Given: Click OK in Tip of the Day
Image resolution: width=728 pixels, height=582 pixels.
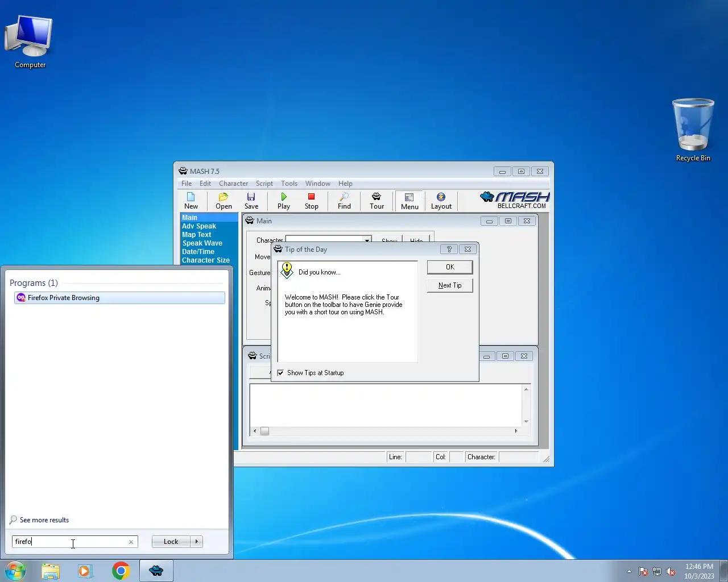Looking at the screenshot, I should [450, 267].
